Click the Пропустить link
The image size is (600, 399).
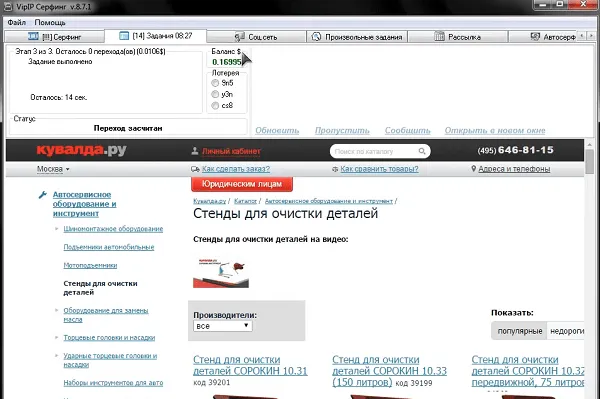(x=342, y=130)
